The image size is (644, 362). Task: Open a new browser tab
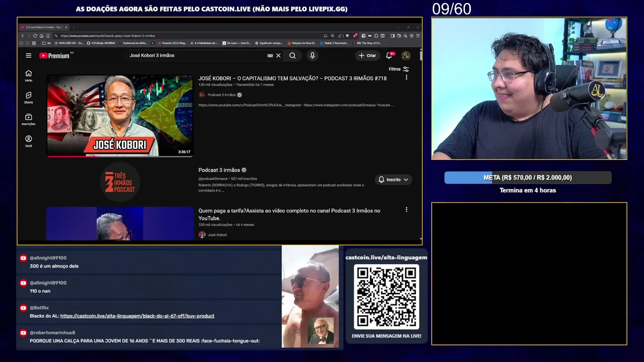[x=74, y=27]
